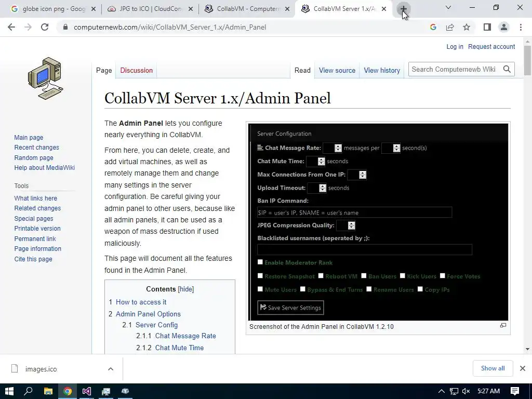This screenshot has height=399, width=532.
Task: Click the Log in link
Action: [455, 46]
